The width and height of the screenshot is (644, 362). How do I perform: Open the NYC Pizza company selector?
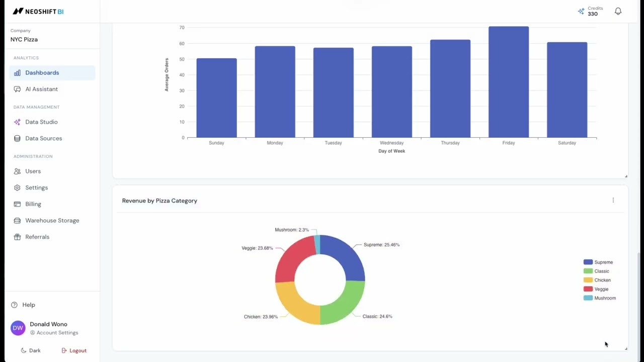pyautogui.click(x=52, y=35)
